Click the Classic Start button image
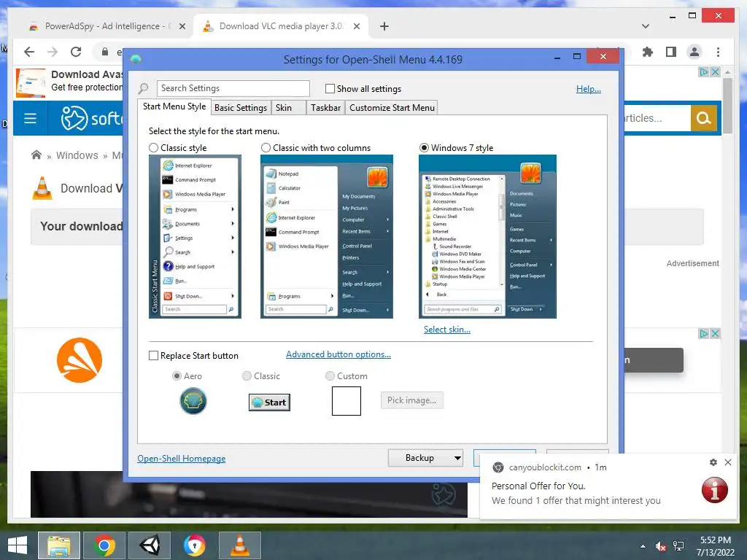Screen dimensions: 747x560 pyautogui.click(x=269, y=402)
